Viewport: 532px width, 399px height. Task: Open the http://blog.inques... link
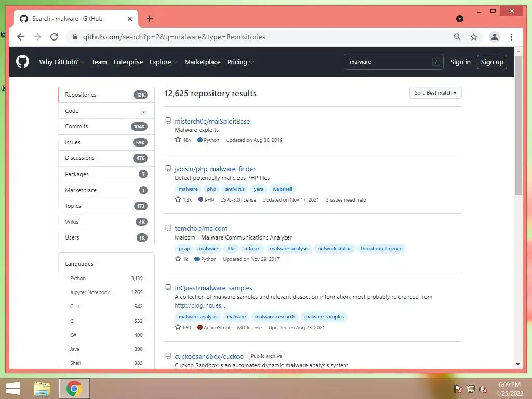[200, 305]
